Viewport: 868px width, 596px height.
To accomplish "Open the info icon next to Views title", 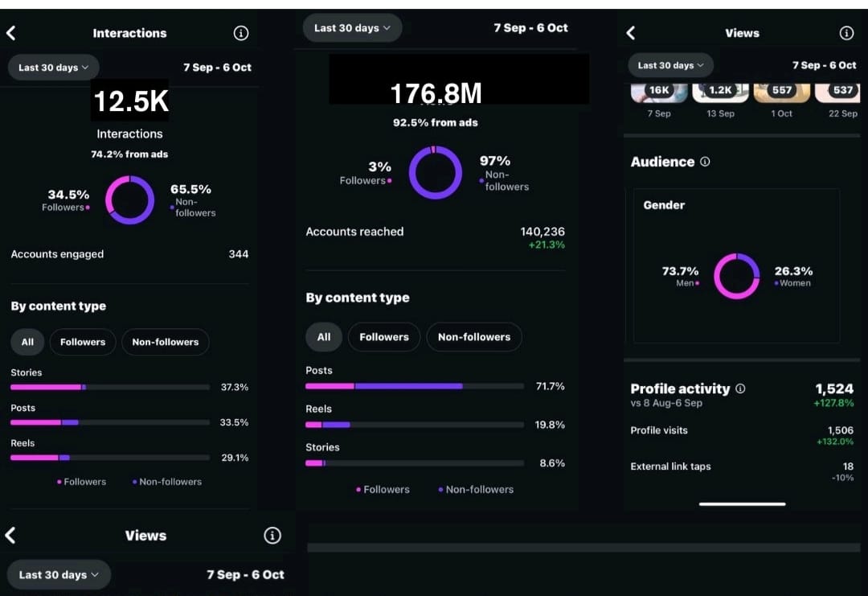I will 845,33.
